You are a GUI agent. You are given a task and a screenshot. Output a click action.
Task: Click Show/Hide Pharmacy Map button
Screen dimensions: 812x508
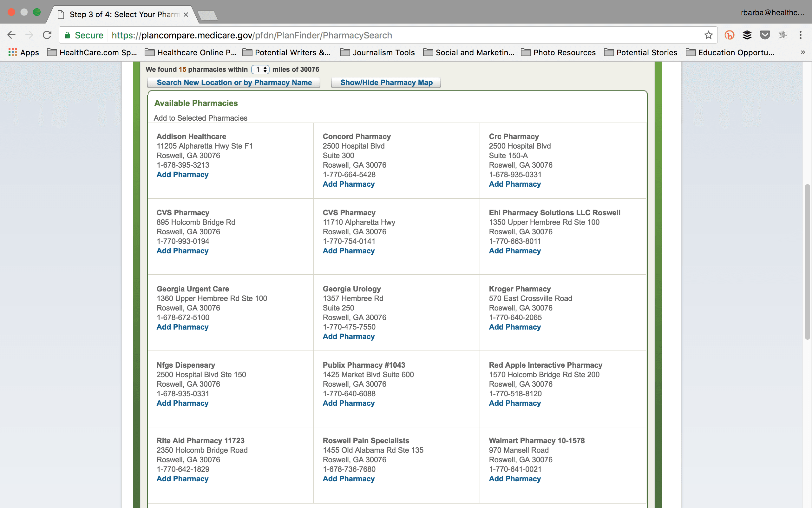386,83
